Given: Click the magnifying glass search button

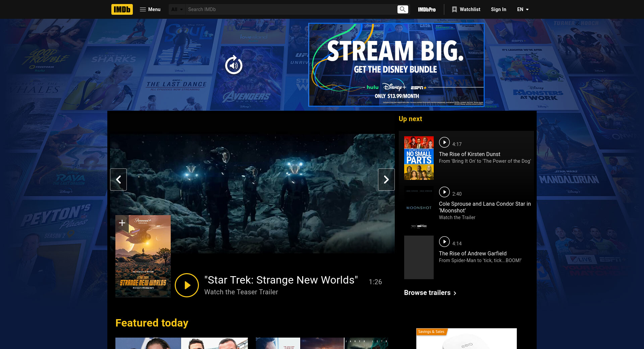Looking at the screenshot, I should 402,9.
